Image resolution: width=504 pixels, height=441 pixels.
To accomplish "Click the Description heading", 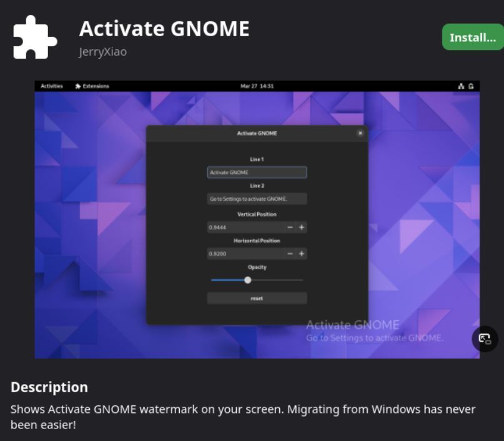I will [49, 387].
